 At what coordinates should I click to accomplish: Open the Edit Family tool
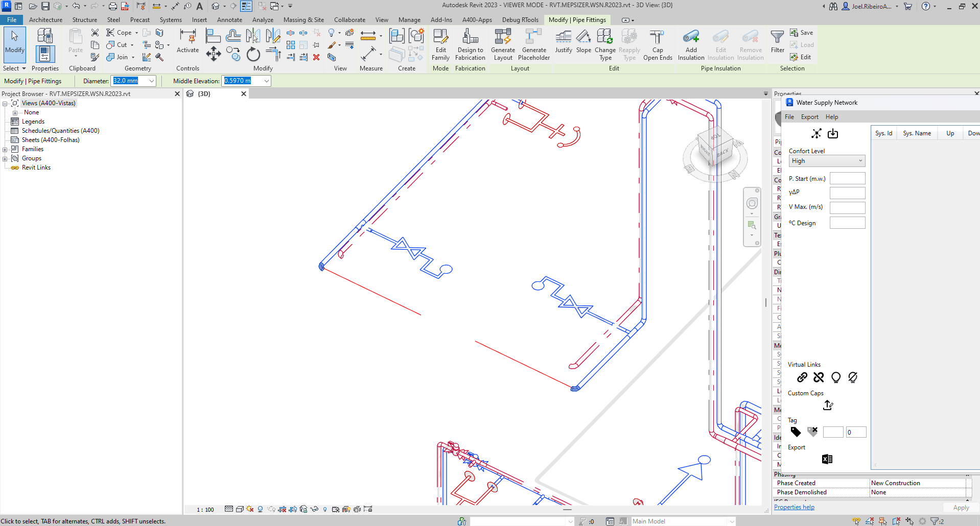click(440, 44)
